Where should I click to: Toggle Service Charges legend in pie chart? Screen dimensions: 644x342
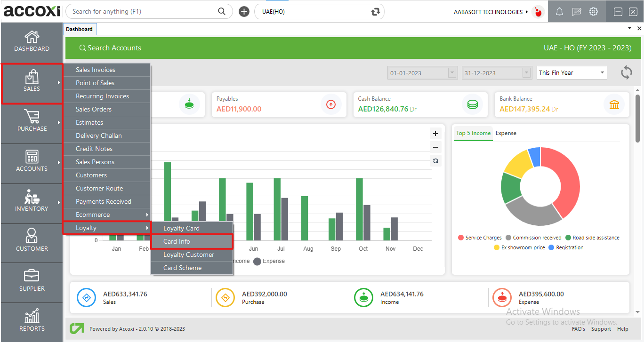479,238
